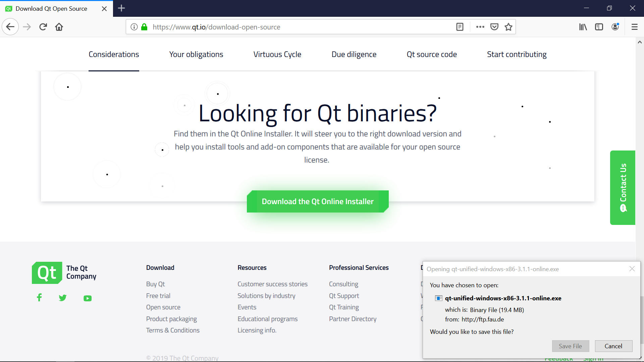Open Licensing info. link
The height and width of the screenshot is (362, 644).
pos(257,330)
